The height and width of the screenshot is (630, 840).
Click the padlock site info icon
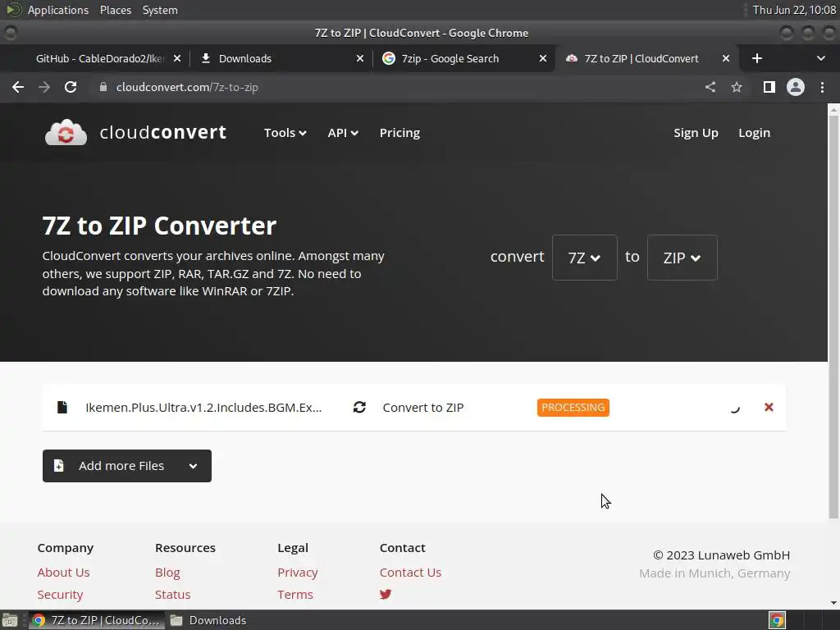click(103, 87)
